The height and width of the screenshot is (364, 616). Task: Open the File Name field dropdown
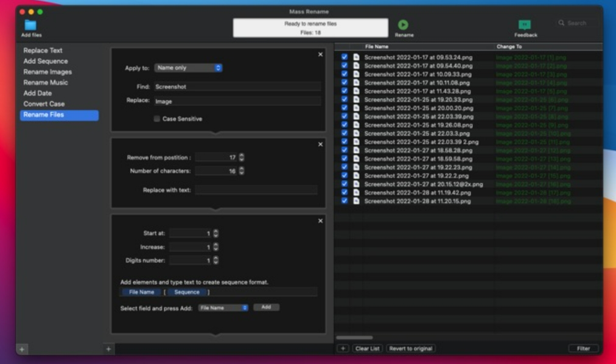(223, 308)
